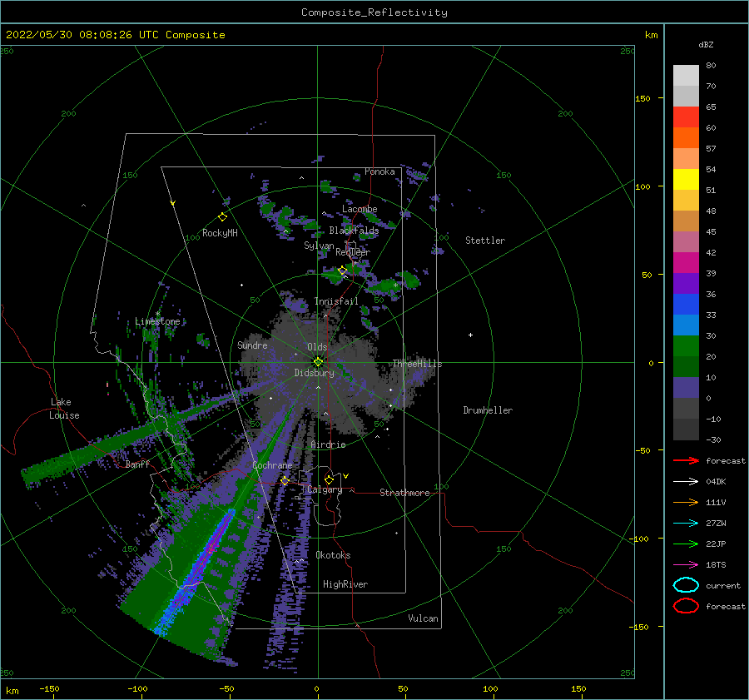This screenshot has width=749, height=700.
Task: Click the red forecast arrow in legend
Action: [686, 460]
